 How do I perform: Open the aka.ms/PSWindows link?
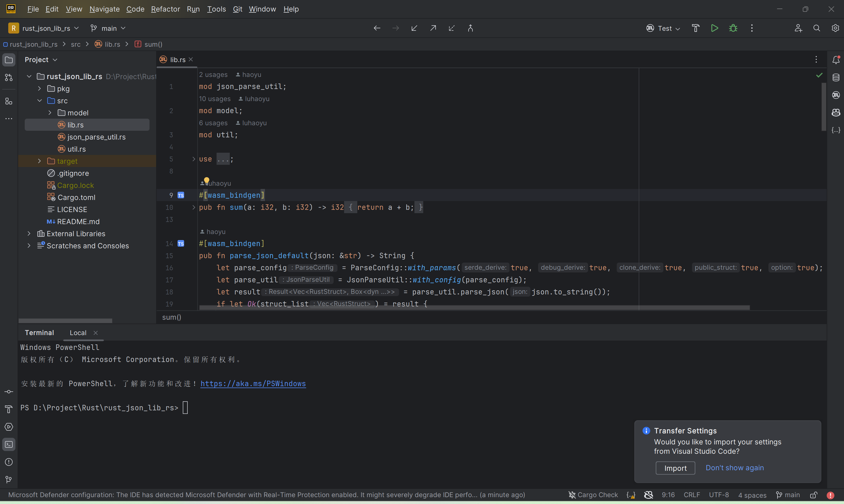point(253,383)
